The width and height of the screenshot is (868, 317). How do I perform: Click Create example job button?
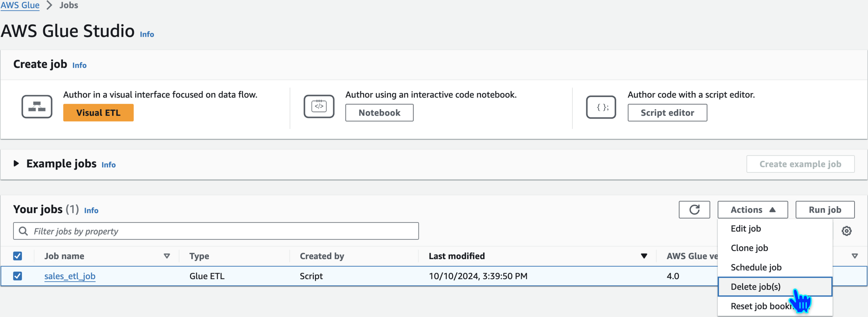point(801,164)
